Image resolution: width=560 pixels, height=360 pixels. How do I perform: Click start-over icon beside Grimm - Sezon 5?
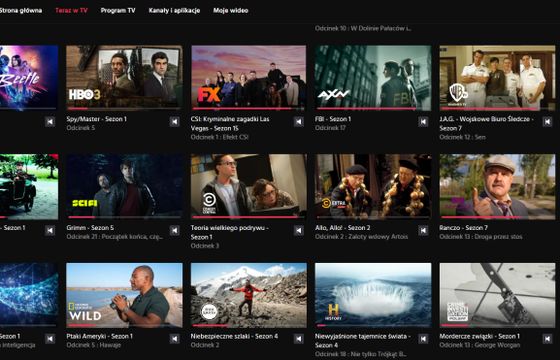[174, 230]
